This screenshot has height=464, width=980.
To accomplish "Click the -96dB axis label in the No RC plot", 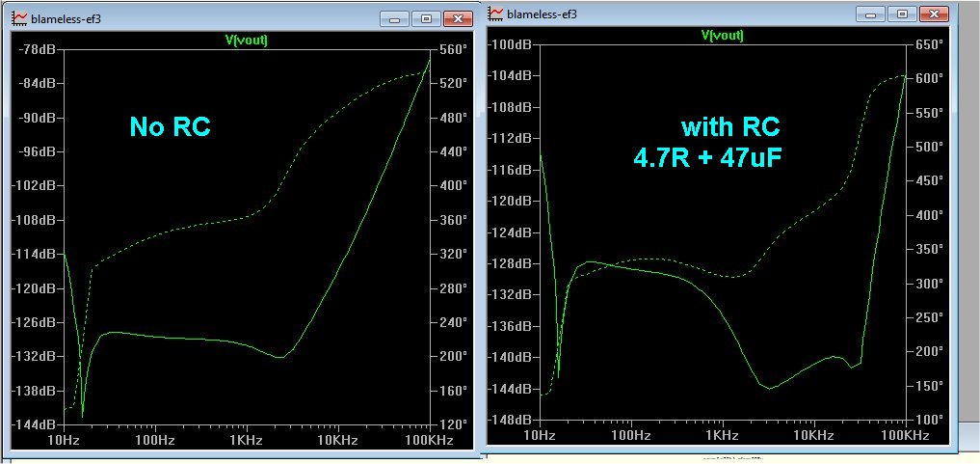I will (x=39, y=152).
